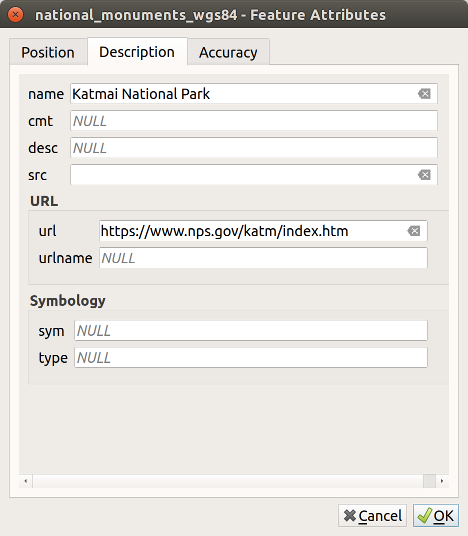The width and height of the screenshot is (468, 536).
Task: Confirm changes with OK button
Action: tap(436, 515)
